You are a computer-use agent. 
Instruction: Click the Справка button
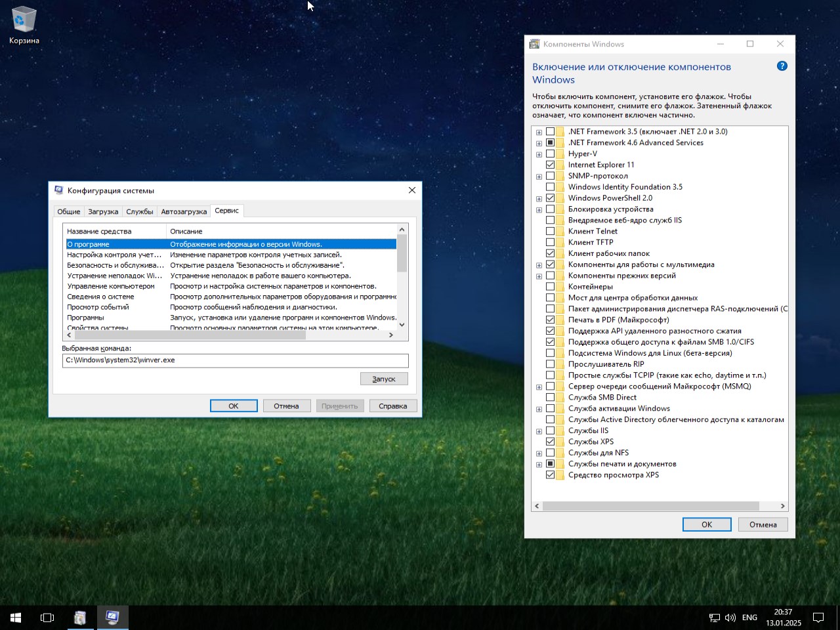392,406
